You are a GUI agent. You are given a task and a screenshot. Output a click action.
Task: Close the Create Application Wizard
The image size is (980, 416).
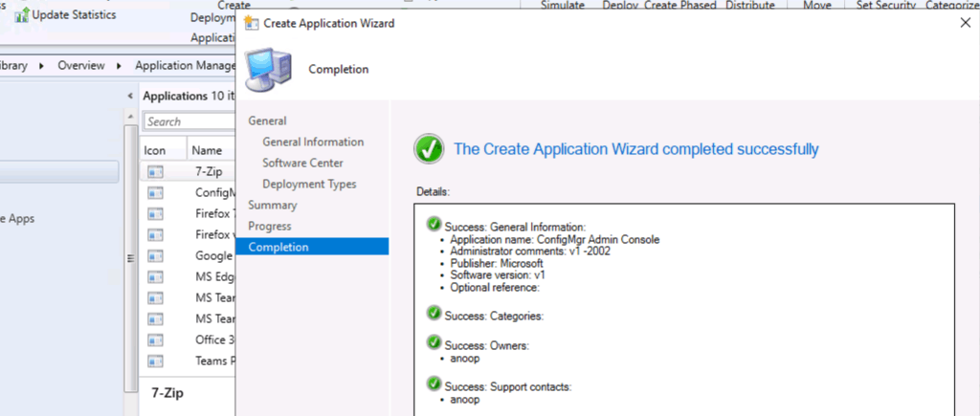965,23
